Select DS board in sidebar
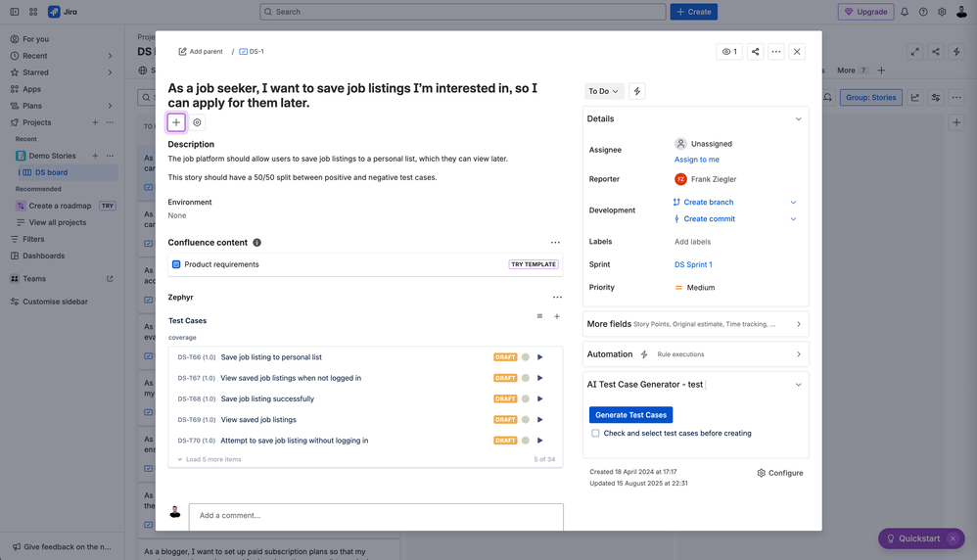Screen dimensions: 977x560 point(67,172)
